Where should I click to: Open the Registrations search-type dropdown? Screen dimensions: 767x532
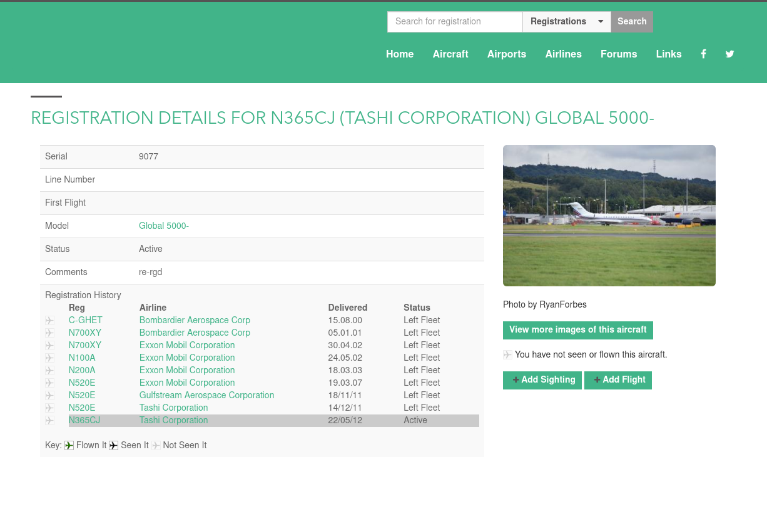[x=567, y=21]
